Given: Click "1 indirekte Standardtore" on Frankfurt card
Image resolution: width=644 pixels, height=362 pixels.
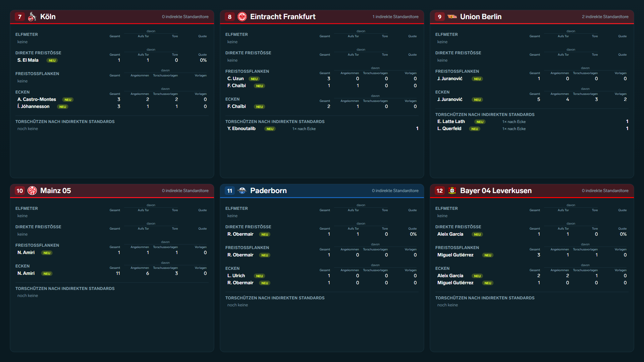Looking at the screenshot, I should 395,17.
